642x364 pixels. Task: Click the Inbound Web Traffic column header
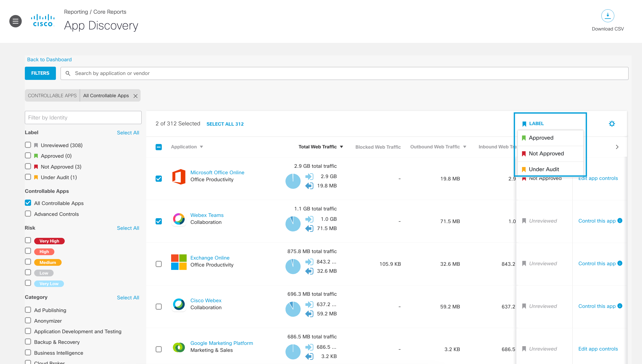coord(497,147)
